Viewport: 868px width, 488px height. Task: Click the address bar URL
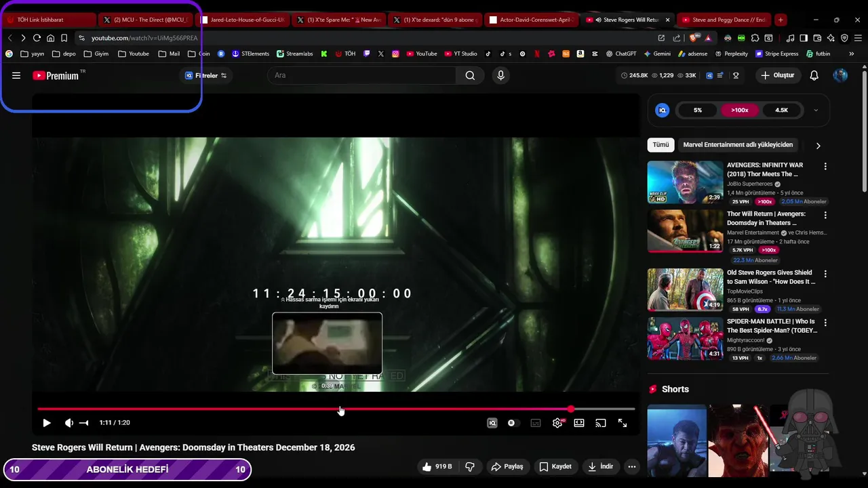144,38
